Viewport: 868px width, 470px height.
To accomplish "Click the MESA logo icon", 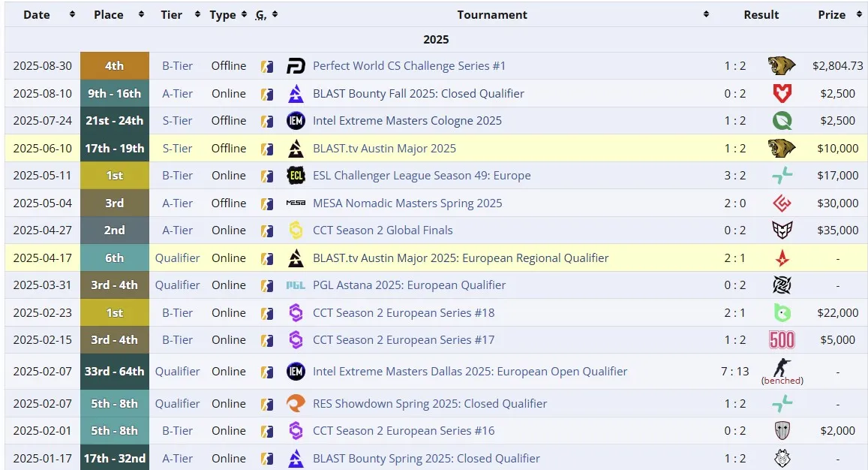I will (296, 203).
